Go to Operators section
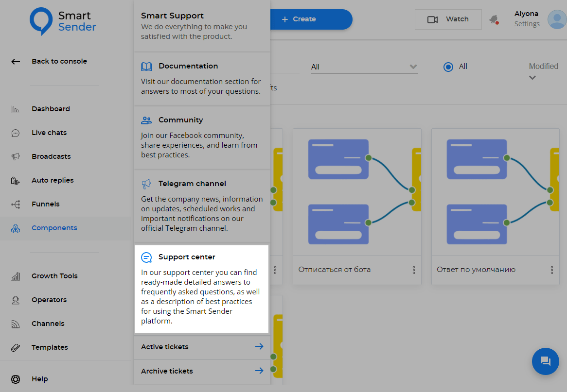This screenshot has height=392, width=567. pos(49,300)
